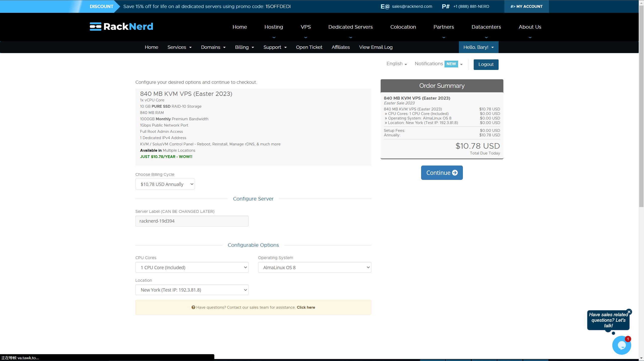The width and height of the screenshot is (644, 361).
Task: Click the 'Multiple Locations' text
Action: pyautogui.click(x=179, y=150)
